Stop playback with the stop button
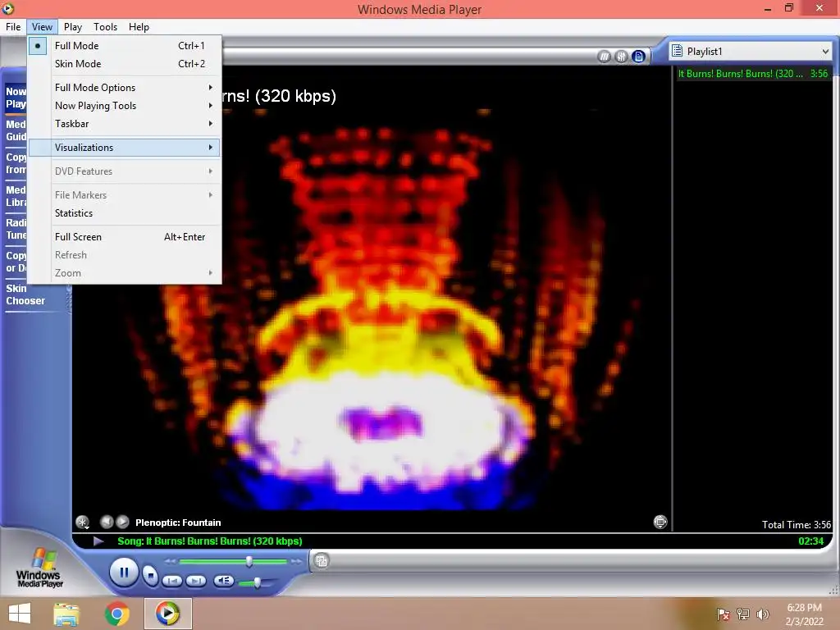Viewport: 840px width, 630px height. [x=151, y=576]
